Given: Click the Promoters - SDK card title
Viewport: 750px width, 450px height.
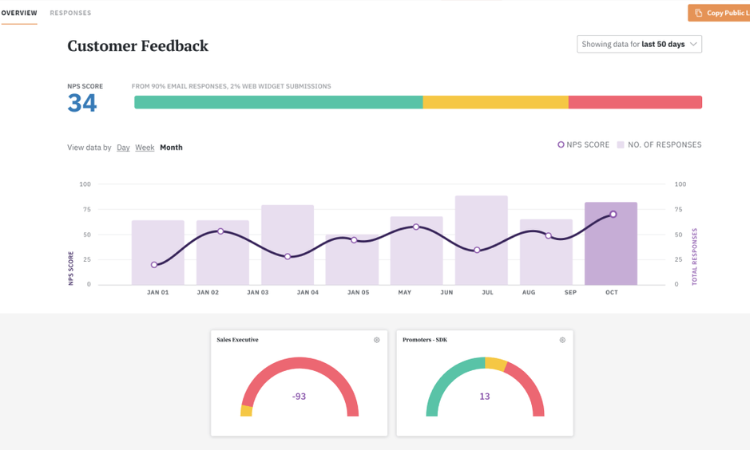Looking at the screenshot, I should [425, 340].
